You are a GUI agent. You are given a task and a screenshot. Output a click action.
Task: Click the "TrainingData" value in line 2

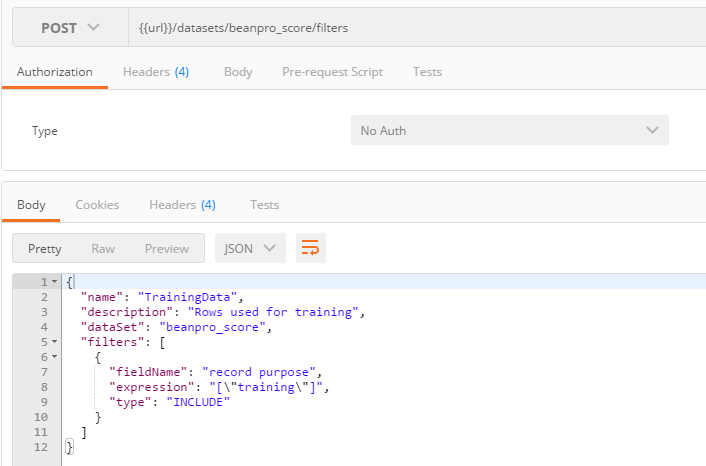click(187, 297)
